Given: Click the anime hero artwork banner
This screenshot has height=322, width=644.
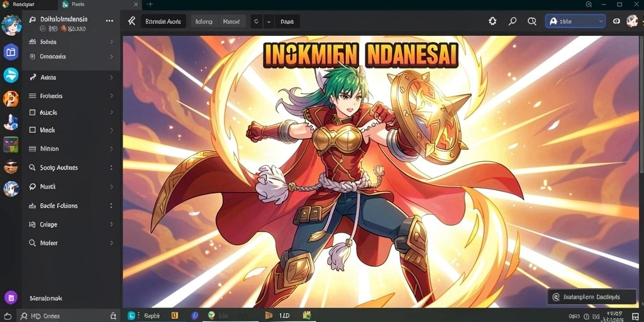Looking at the screenshot, I should [380, 172].
